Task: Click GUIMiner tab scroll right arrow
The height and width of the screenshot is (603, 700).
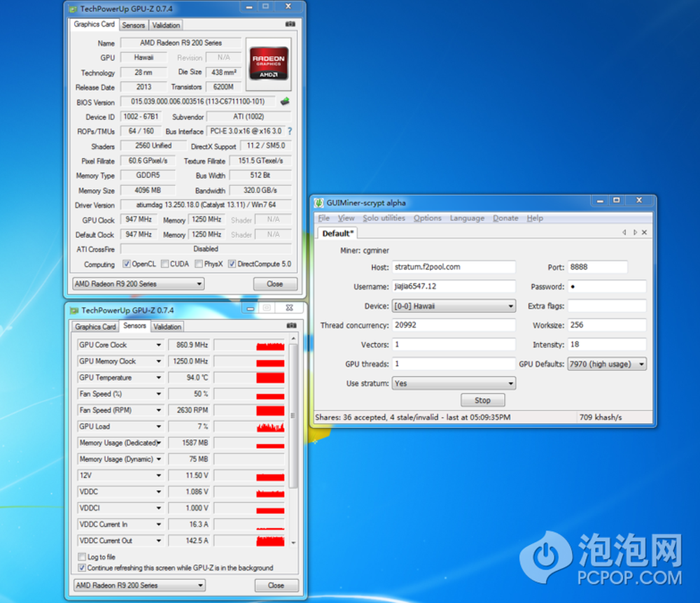Action: pyautogui.click(x=635, y=232)
